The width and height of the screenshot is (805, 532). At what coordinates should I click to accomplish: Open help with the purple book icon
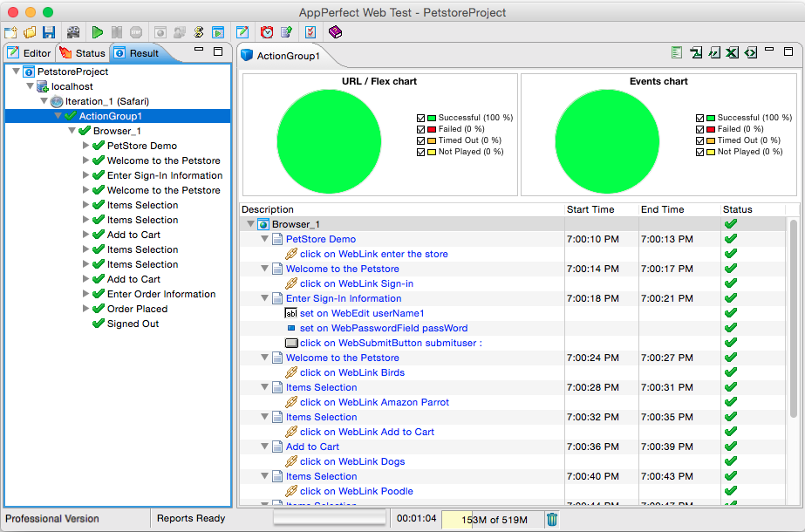pyautogui.click(x=335, y=32)
